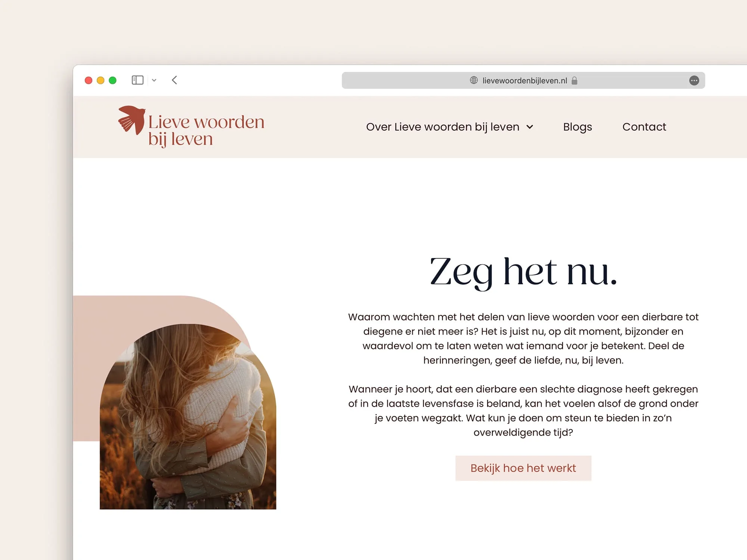Expand the Over Lieve woorden bij leven chevron
This screenshot has height=560, width=747.
[x=530, y=127]
